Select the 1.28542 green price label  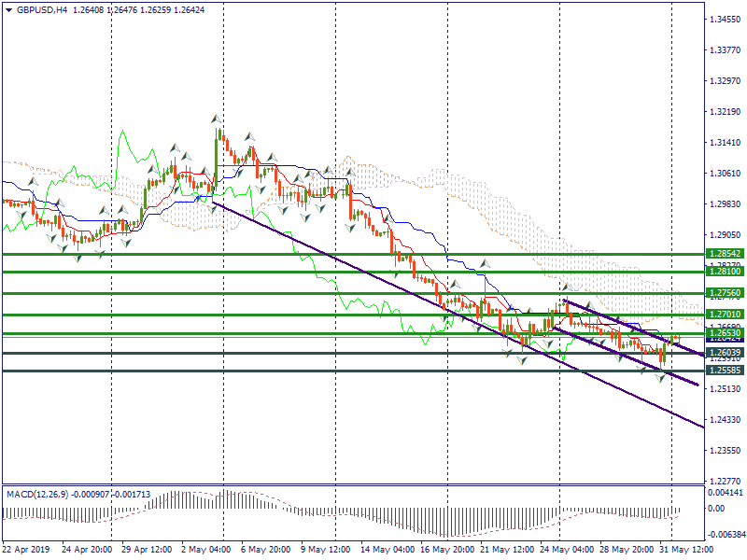724,254
